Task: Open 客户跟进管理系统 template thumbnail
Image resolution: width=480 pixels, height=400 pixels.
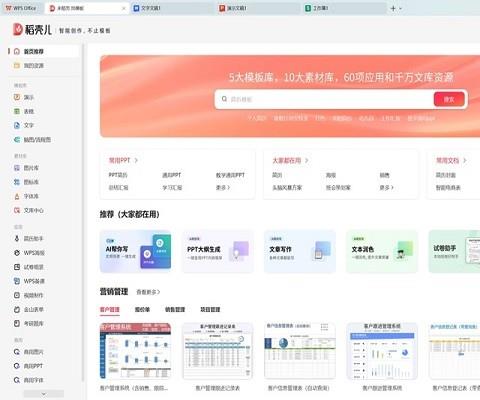Action: coord(382,351)
